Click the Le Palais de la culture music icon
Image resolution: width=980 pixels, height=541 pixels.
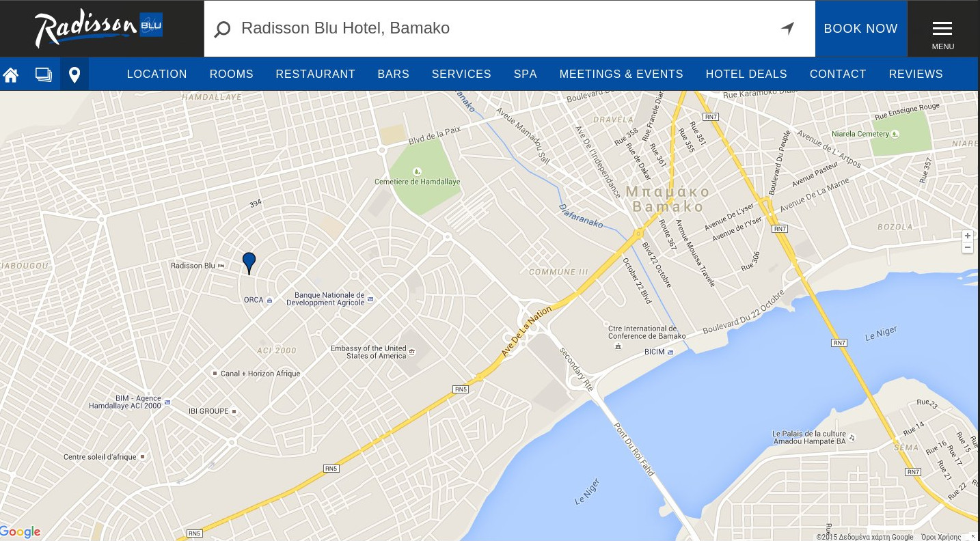pyautogui.click(x=851, y=437)
